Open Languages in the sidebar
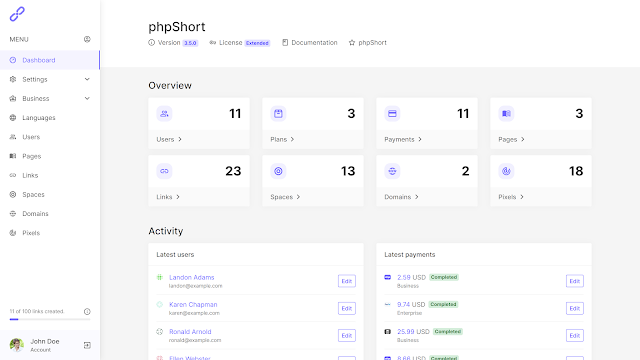The height and width of the screenshot is (360, 640). click(x=39, y=118)
